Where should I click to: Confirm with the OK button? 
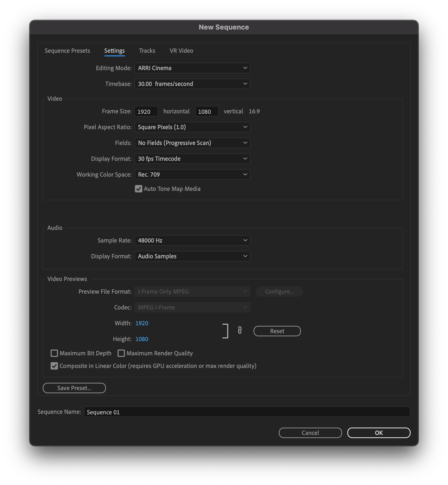[x=379, y=433]
